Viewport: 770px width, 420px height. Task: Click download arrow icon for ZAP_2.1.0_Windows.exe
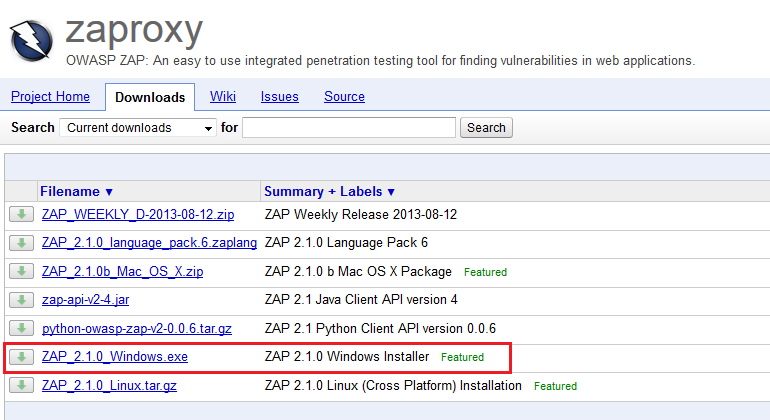coord(20,357)
